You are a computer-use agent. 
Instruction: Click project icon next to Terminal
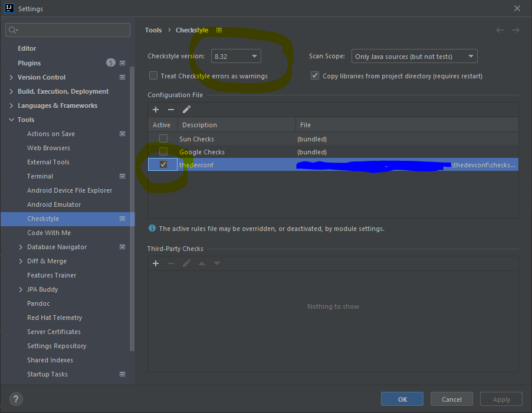click(x=123, y=176)
